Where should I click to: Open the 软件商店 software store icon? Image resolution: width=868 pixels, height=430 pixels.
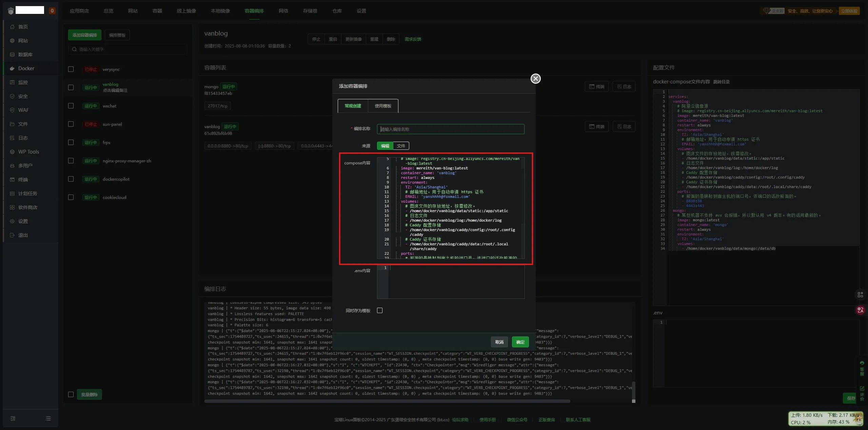tap(12, 207)
